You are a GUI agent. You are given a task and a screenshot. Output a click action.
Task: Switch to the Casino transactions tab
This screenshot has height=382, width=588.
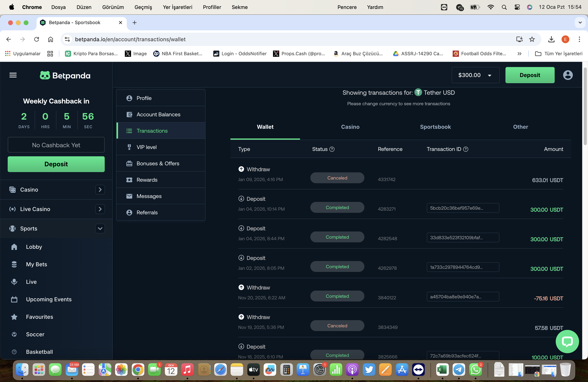tap(350, 127)
